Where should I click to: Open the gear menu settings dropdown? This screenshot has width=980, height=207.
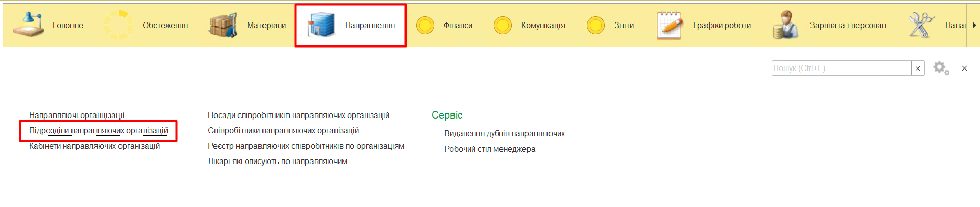[x=941, y=68]
